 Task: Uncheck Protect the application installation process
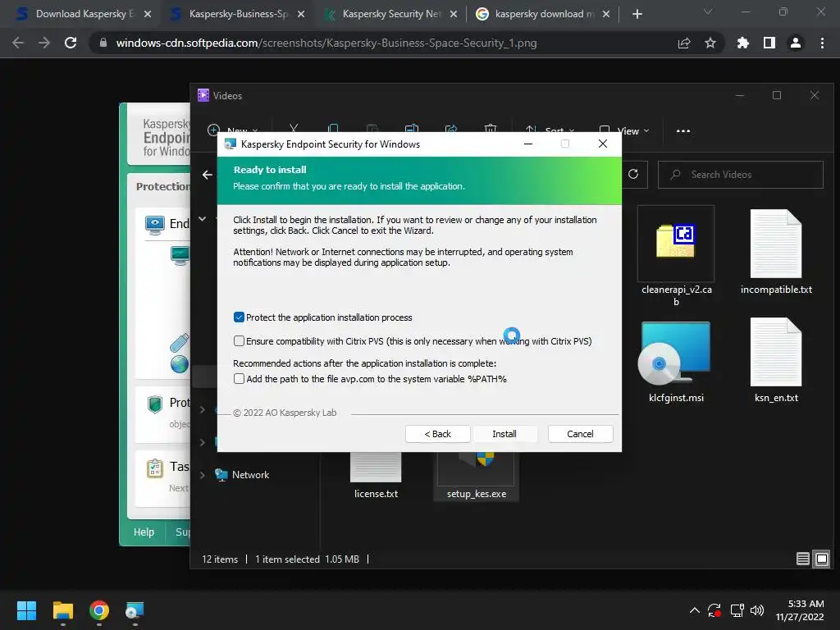coord(239,317)
